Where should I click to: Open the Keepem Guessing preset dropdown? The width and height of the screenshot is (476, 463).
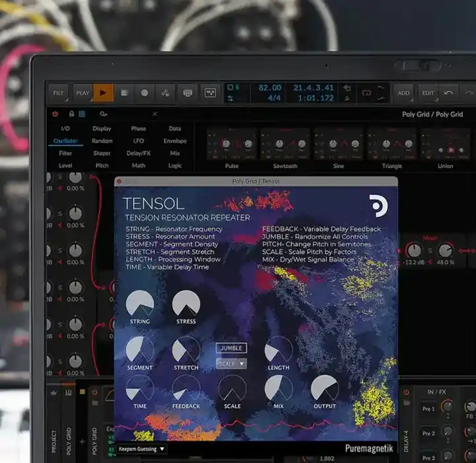(141, 448)
